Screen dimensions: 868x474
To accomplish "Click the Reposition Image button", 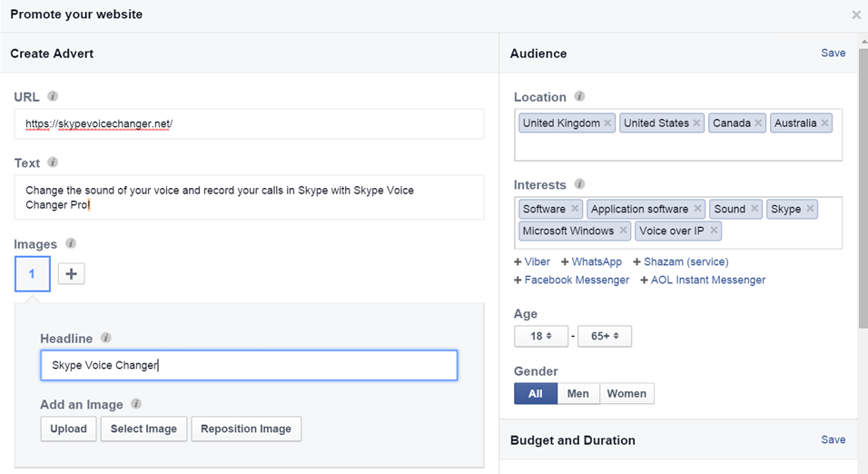I will coord(246,429).
